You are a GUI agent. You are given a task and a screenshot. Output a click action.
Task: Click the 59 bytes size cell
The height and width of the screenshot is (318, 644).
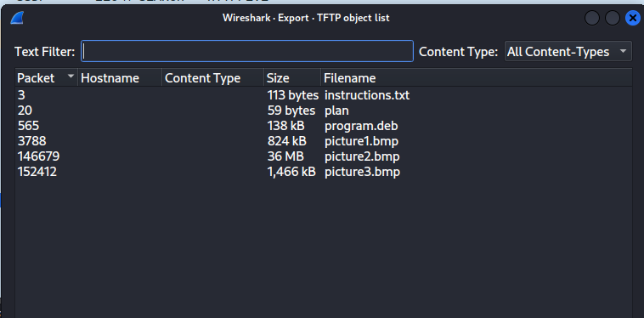point(291,111)
